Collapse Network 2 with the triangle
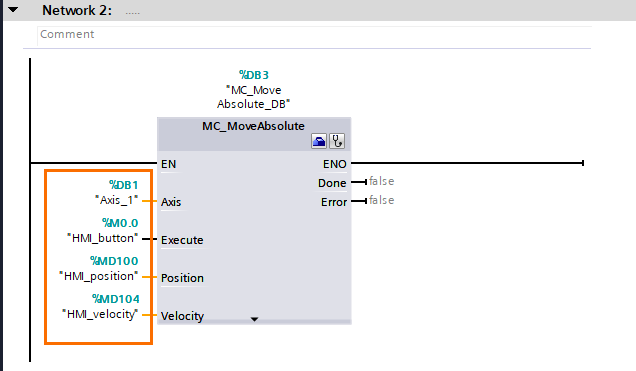 (13, 9)
